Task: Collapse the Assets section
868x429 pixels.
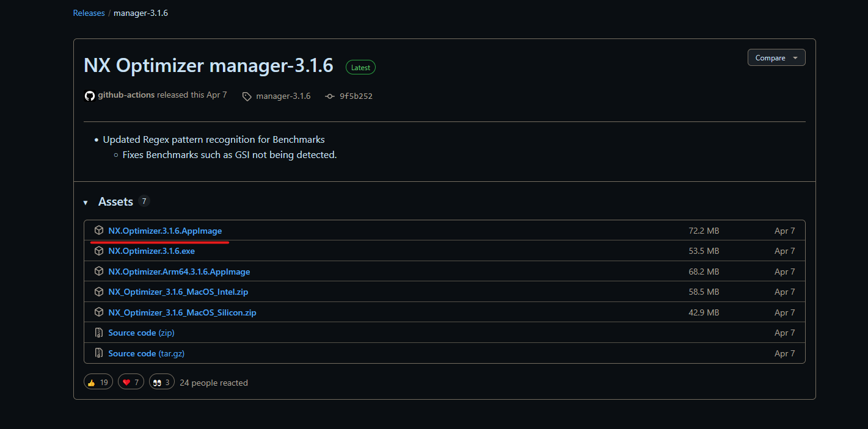Action: (x=86, y=202)
